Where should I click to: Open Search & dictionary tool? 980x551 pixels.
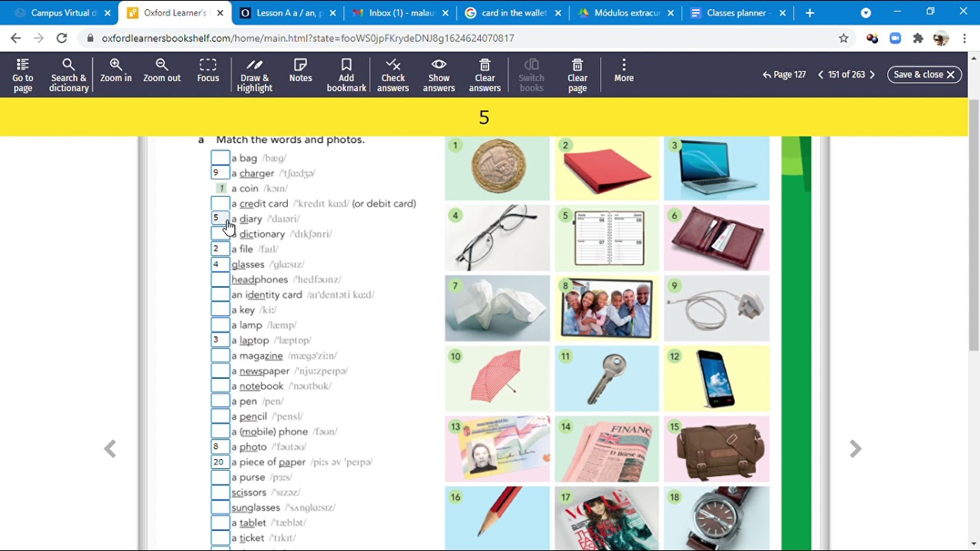coord(68,75)
